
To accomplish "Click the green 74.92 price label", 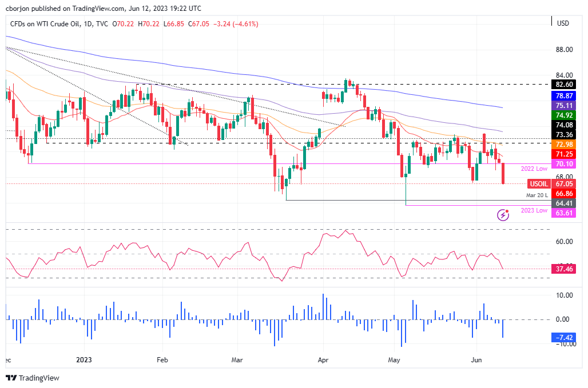I will coord(563,115).
